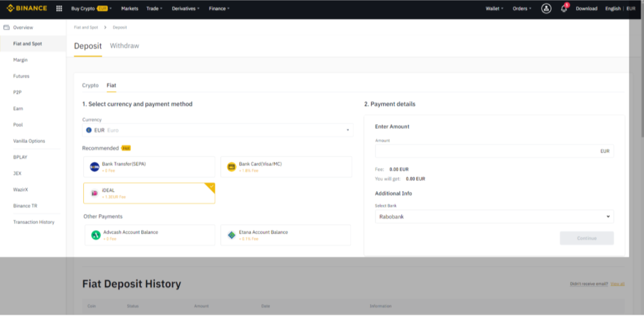Open the Select Bank Rabobank dropdown
Screen dimensions: 644x316
click(x=494, y=217)
